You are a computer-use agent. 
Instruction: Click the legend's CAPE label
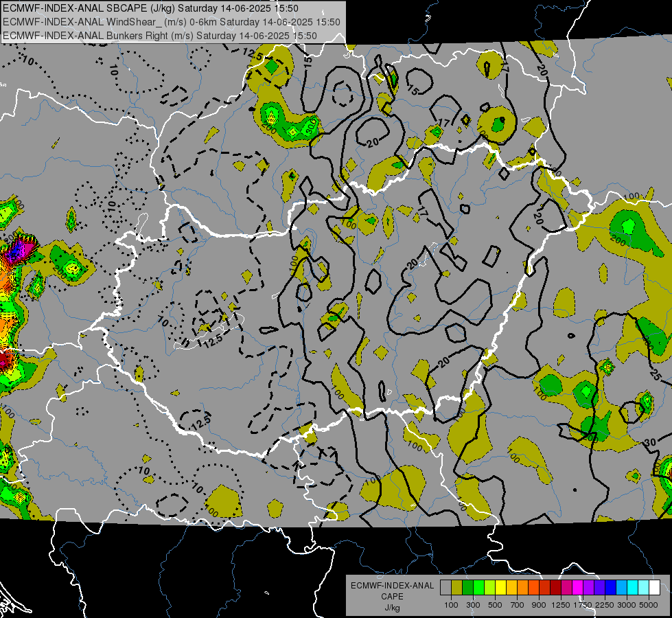(x=392, y=597)
